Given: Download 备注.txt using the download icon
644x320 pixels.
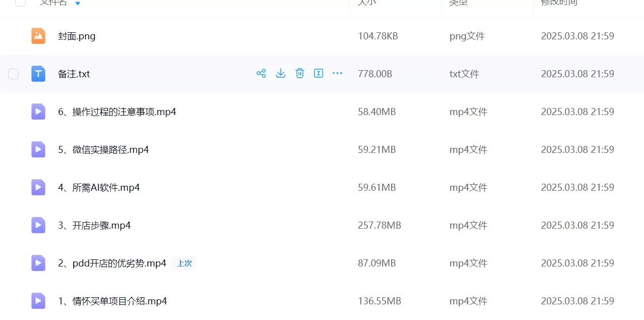Looking at the screenshot, I should 281,74.
